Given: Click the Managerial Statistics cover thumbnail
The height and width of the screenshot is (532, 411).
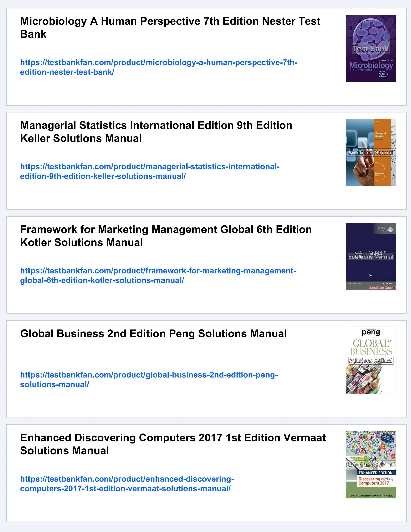Looking at the screenshot, I should 371,153.
